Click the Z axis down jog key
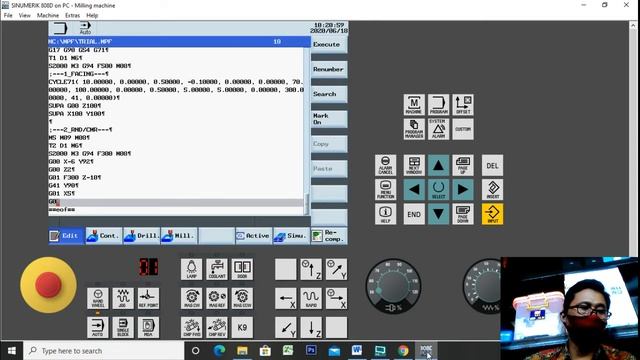Viewport: 640px width, 360px height. [x=311, y=327]
